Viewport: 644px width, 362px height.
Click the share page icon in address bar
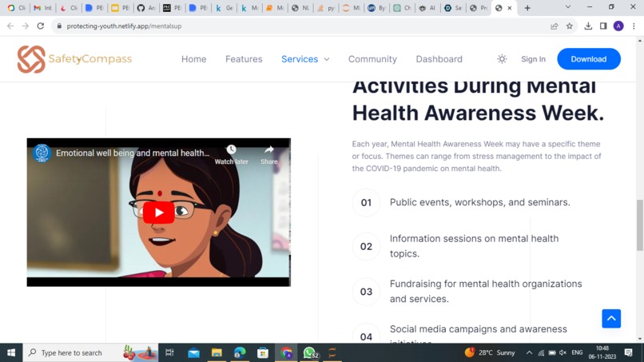(x=554, y=26)
